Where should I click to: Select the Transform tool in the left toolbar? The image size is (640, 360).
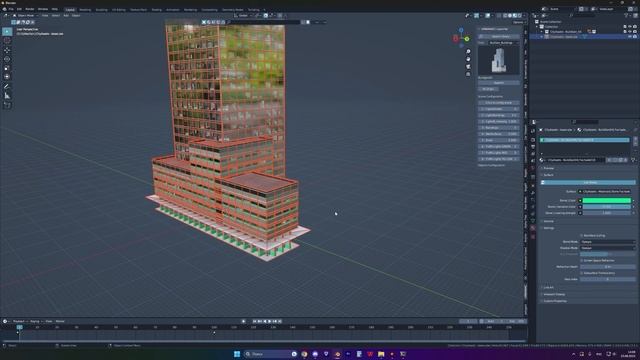(x=7, y=76)
